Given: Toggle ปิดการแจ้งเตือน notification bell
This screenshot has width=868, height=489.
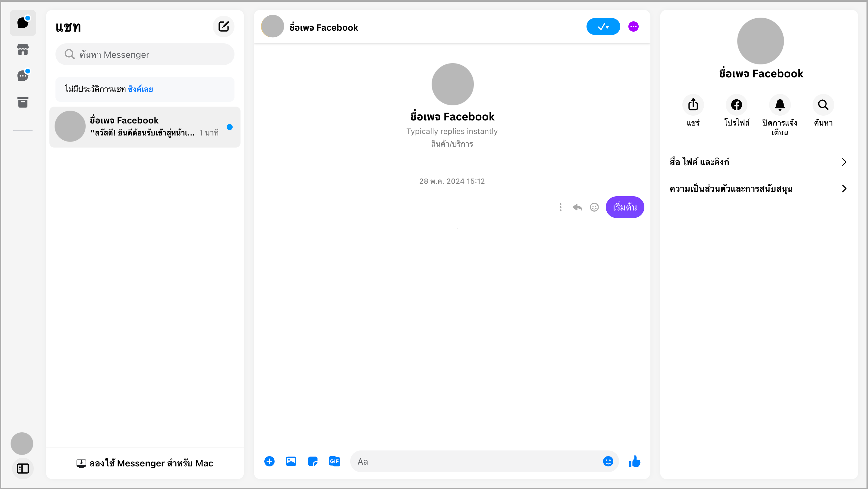Looking at the screenshot, I should pos(780,105).
